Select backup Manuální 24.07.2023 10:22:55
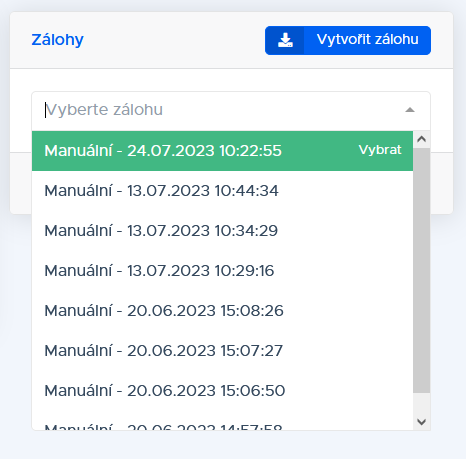The height and width of the screenshot is (459, 466). coord(222,151)
